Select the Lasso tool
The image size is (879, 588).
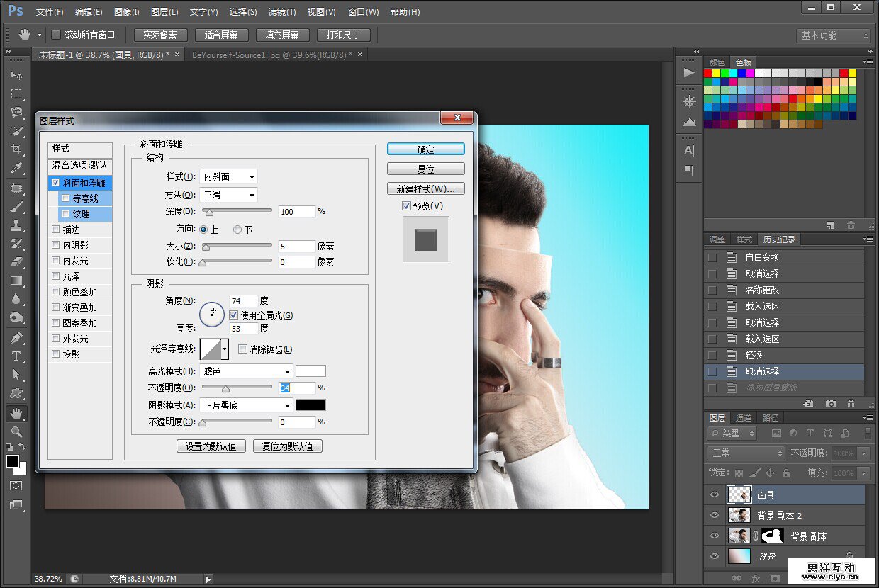point(16,112)
